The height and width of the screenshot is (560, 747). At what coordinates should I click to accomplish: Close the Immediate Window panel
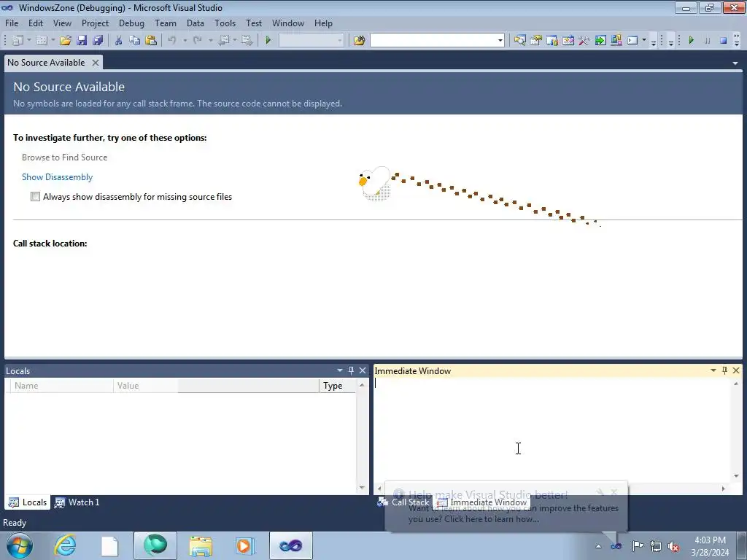tap(736, 370)
